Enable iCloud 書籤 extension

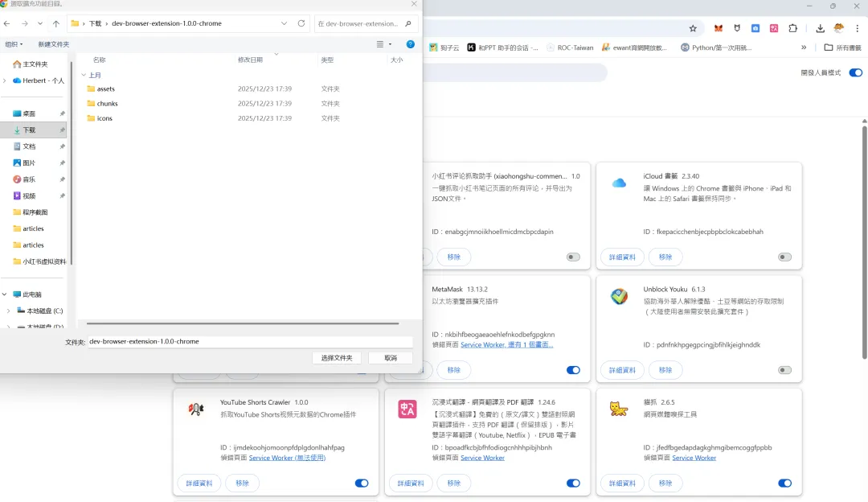pyautogui.click(x=784, y=257)
